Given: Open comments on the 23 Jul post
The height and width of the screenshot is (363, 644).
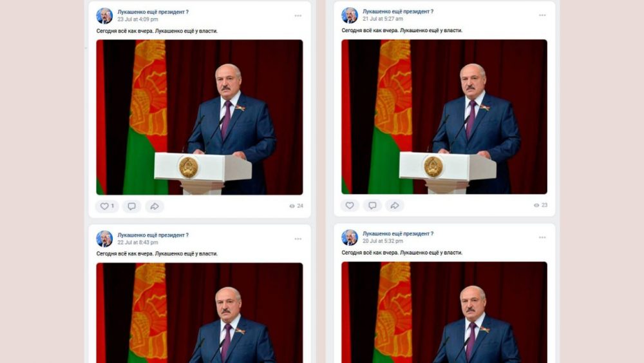Looking at the screenshot, I should coord(131,206).
